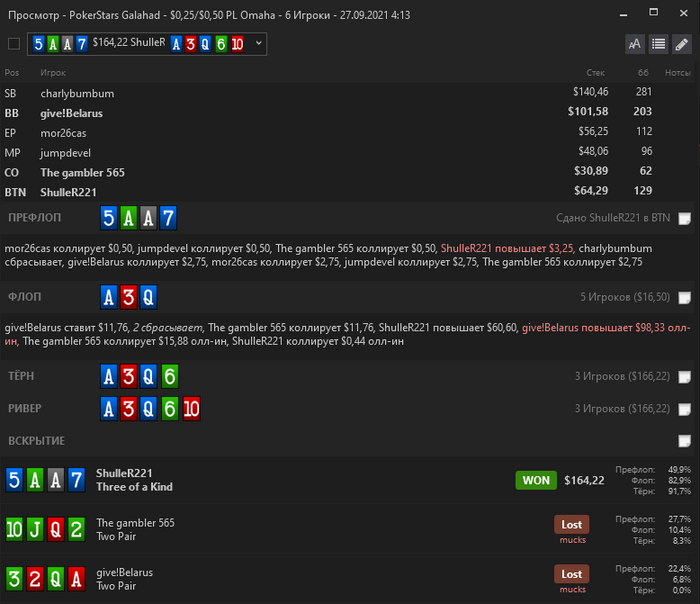Click the Нотсы column header

click(677, 73)
